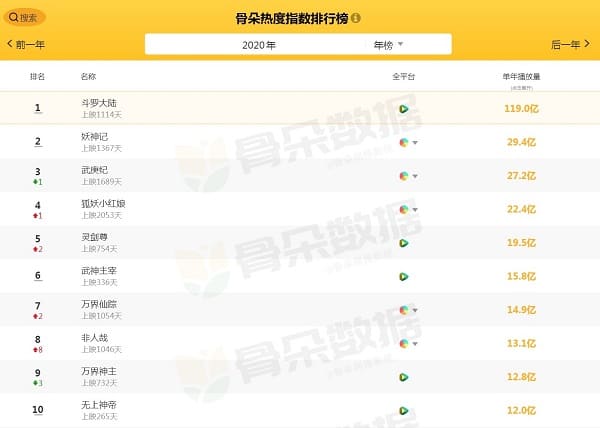Image resolution: width=600 pixels, height=428 pixels.
Task: Select the 19.5亿 play count
Action: click(521, 243)
